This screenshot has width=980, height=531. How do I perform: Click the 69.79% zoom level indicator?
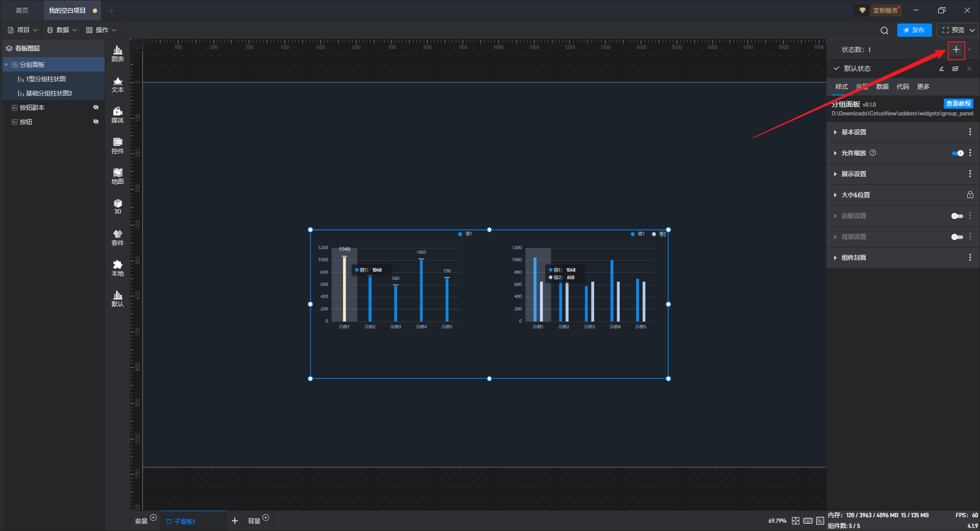[777, 521]
